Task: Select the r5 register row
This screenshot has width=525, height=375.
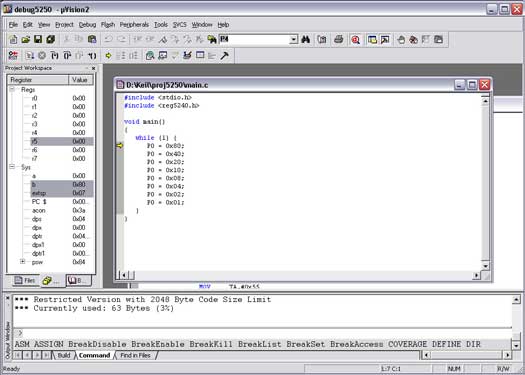Action: click(62, 141)
